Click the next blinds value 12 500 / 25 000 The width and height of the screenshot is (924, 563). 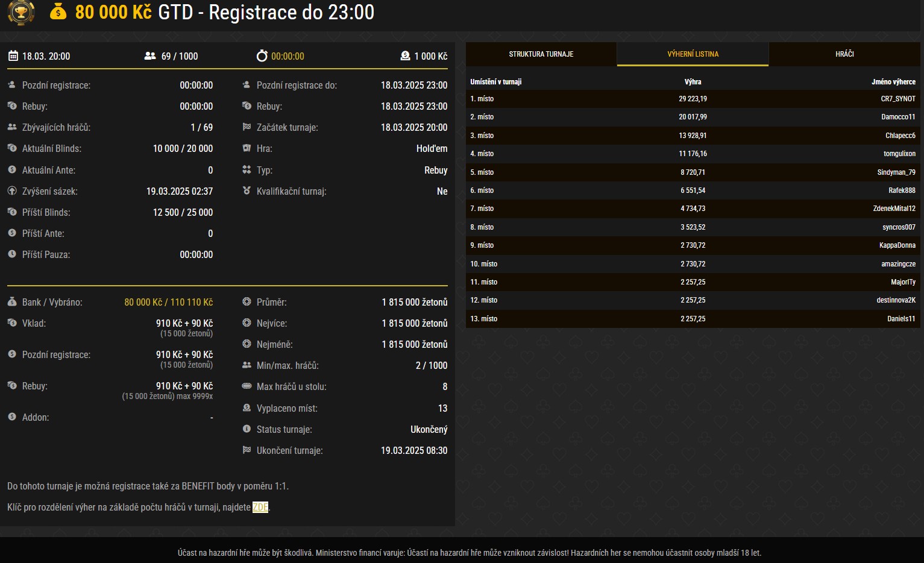coord(183,212)
